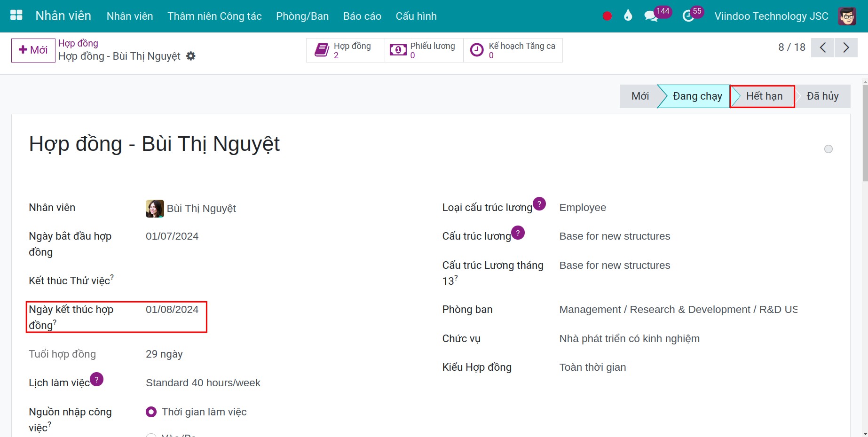Click help icon next to Loại cấu trúc lương
The image size is (868, 437).
pos(539,204)
